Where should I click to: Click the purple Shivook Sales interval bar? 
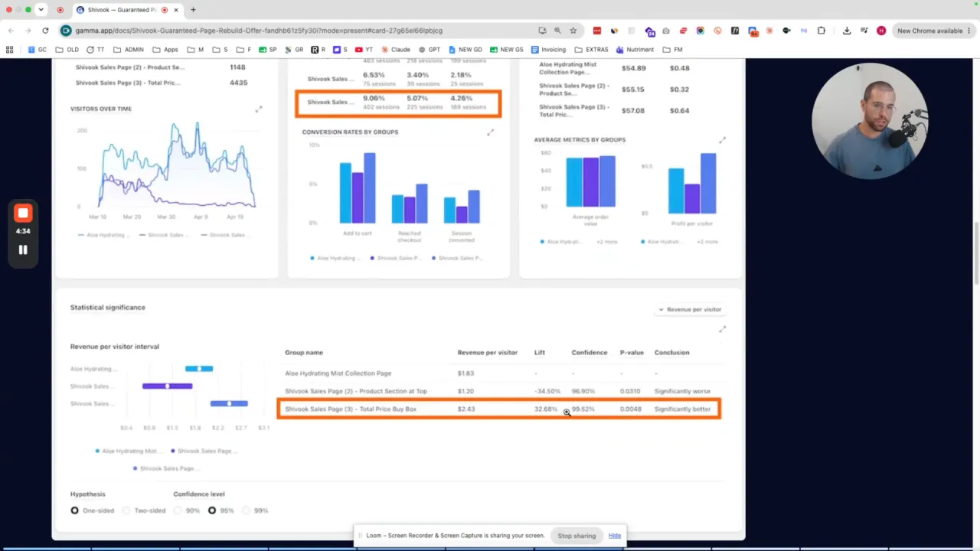click(167, 386)
